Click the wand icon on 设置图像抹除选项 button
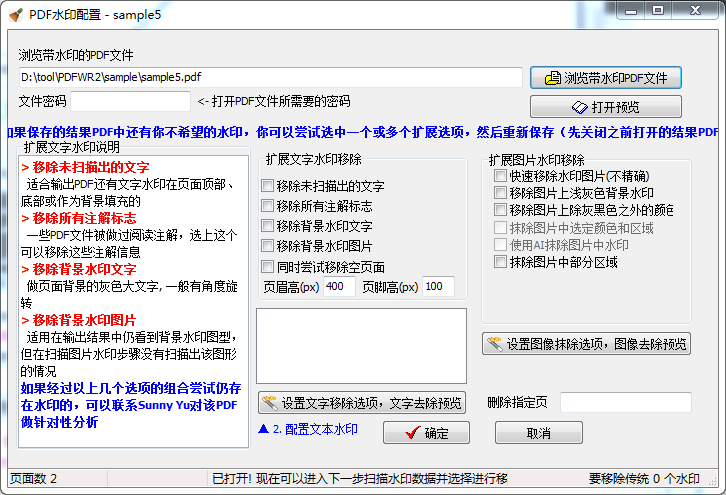 (x=494, y=344)
